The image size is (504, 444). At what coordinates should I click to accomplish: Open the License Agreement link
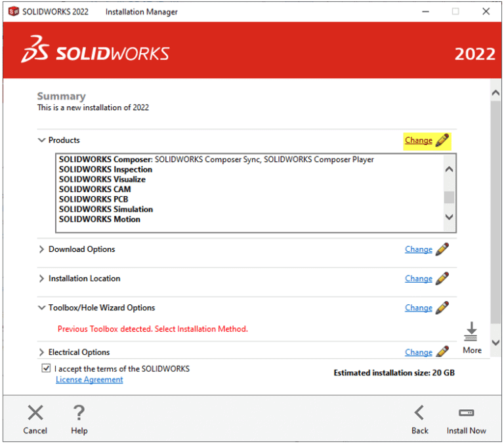(89, 380)
